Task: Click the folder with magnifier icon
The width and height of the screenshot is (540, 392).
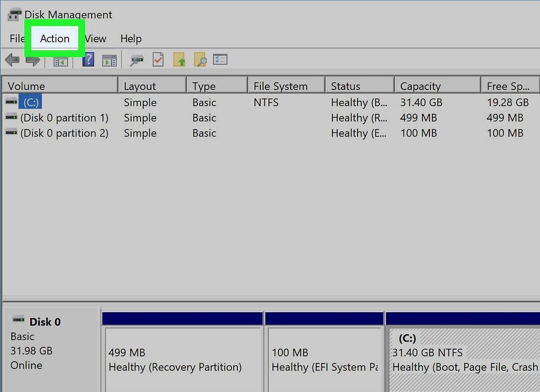Action: click(200, 60)
